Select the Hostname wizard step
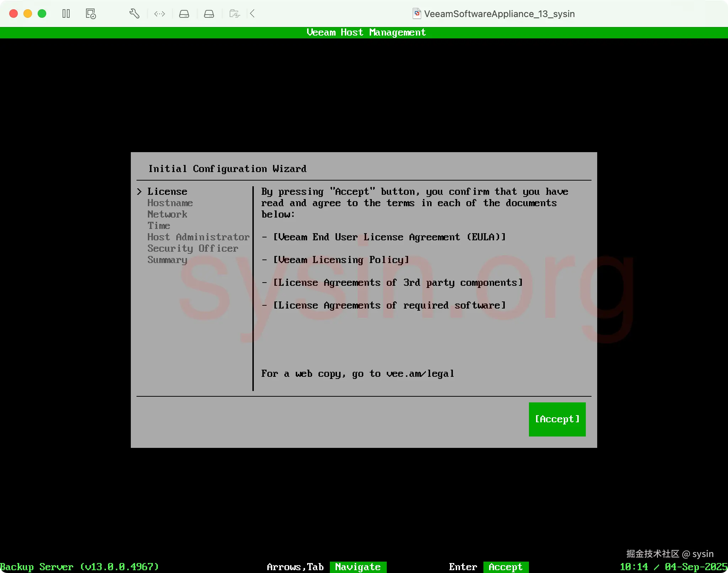This screenshot has width=728, height=573. (x=170, y=203)
